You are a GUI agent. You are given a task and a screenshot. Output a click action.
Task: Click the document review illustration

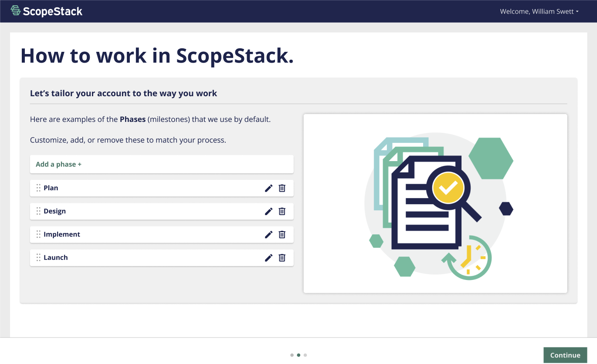[x=435, y=203]
